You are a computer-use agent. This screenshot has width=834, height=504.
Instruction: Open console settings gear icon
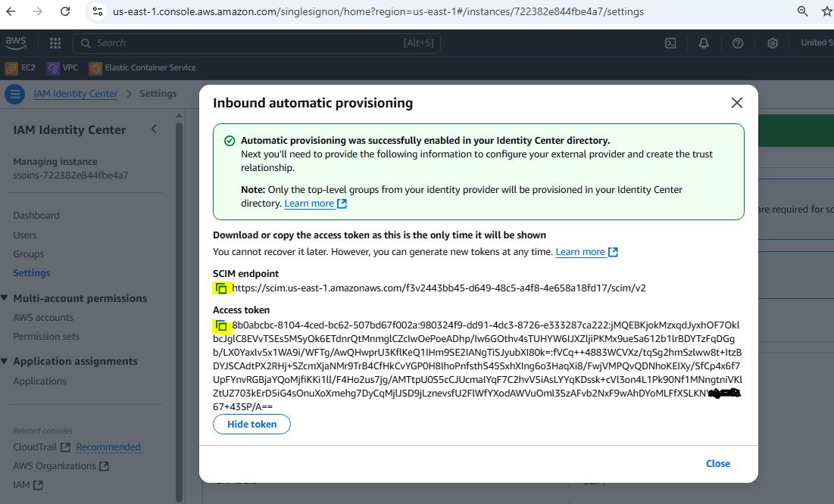(x=773, y=43)
